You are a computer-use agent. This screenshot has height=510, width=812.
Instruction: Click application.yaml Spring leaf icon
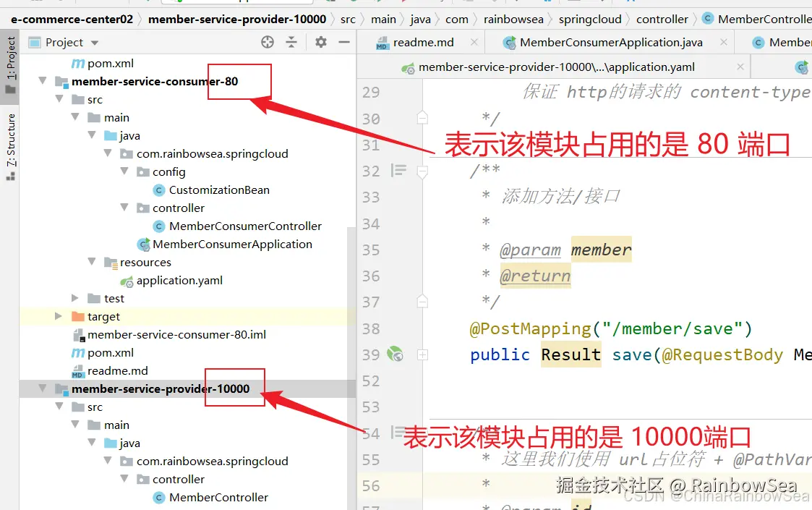coord(127,281)
